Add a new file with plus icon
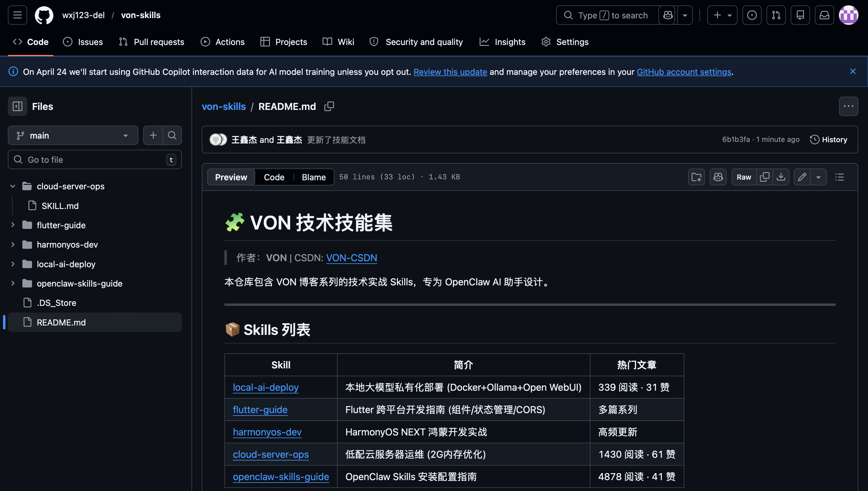Screen dimensions: 868x491 [x=153, y=135]
